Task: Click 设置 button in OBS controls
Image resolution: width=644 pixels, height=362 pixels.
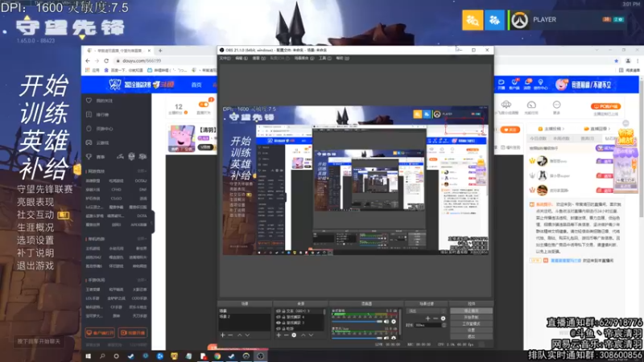Action: (x=472, y=330)
